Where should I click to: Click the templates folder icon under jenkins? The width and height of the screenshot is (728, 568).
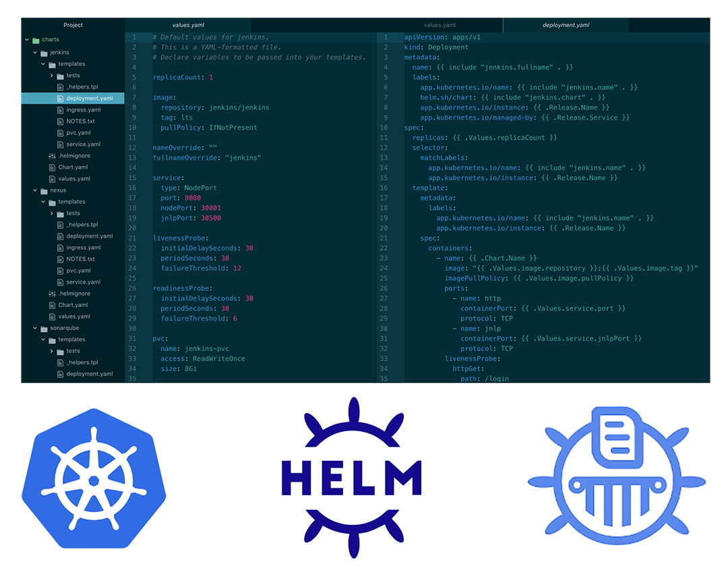pyautogui.click(x=52, y=65)
